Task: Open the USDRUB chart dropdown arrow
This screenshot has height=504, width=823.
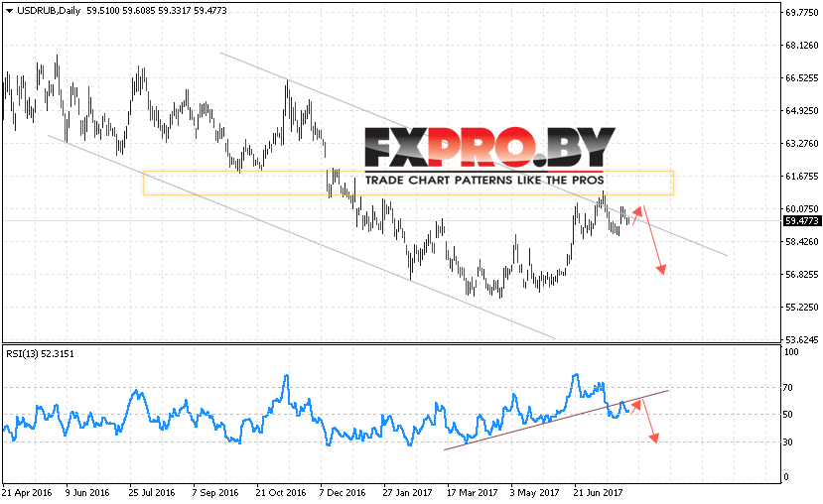Action: (x=9, y=11)
